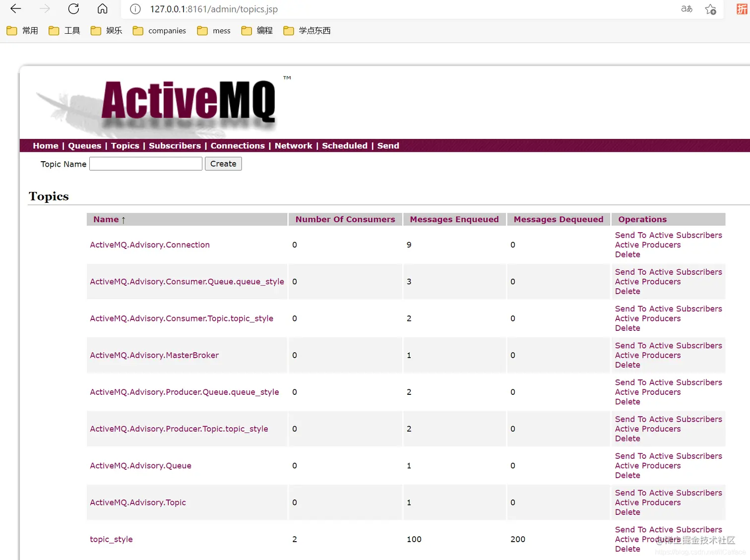This screenshot has height=560, width=750.
Task: Click topic_style dequeued value 200
Action: pyautogui.click(x=518, y=539)
